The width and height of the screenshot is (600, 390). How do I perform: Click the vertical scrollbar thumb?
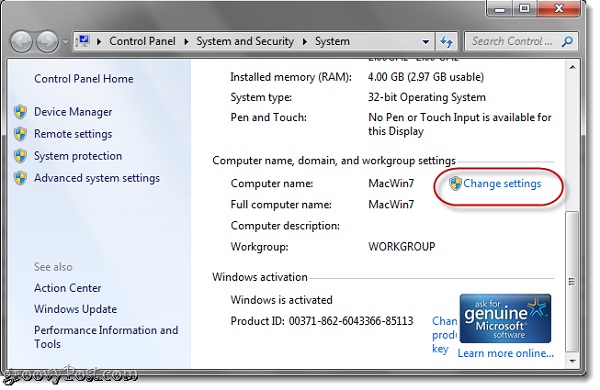(572, 281)
